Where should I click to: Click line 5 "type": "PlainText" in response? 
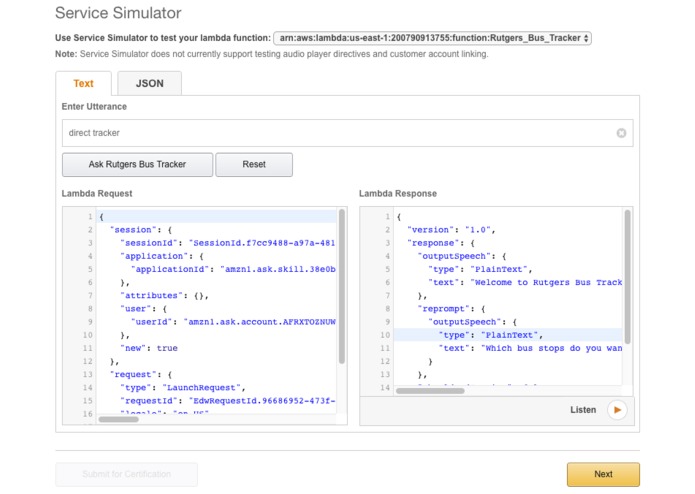(480, 269)
